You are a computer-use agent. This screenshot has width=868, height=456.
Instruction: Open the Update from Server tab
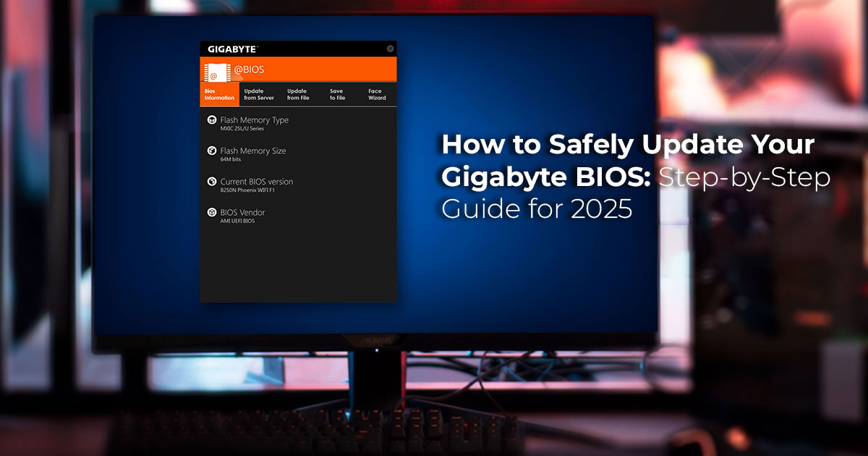click(259, 94)
